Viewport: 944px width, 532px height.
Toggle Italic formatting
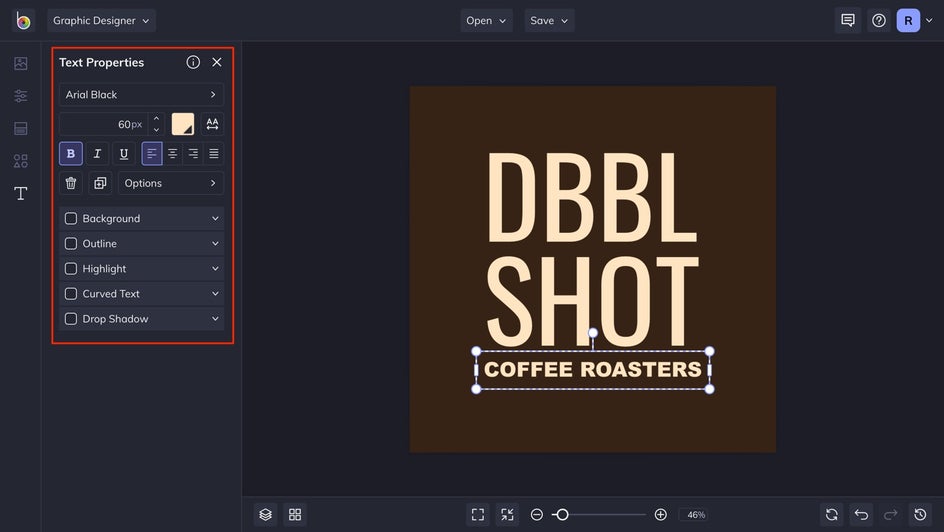pos(97,153)
